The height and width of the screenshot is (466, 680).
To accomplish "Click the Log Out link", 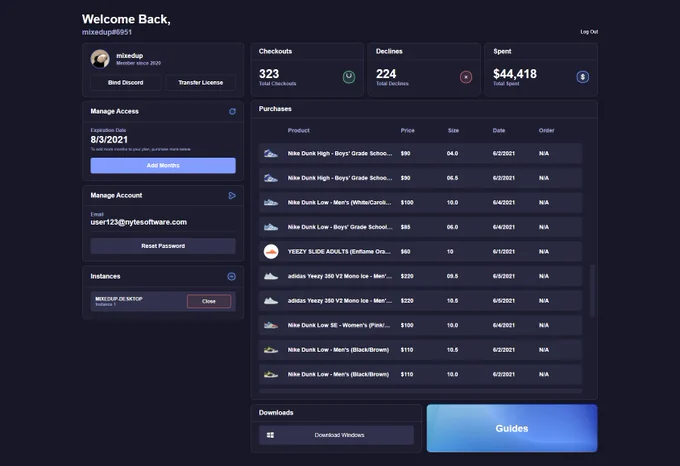I will click(x=589, y=32).
